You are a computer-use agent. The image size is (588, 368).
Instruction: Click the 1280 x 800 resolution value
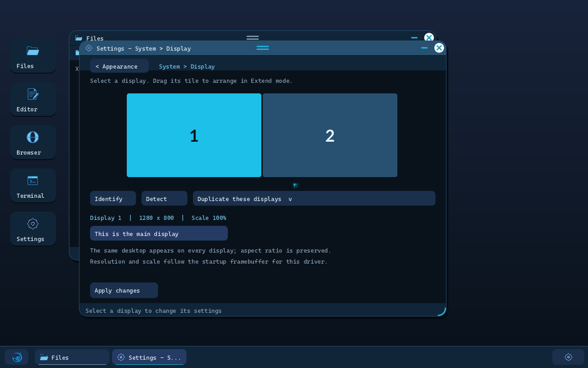click(157, 218)
